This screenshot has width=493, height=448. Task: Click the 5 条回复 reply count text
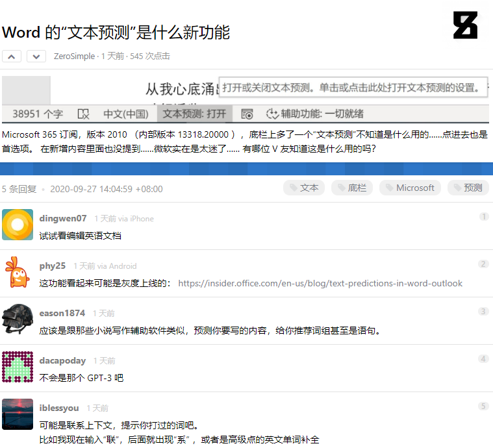[19, 189]
